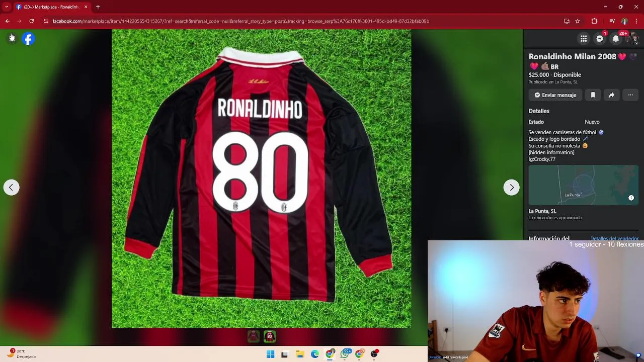Click the Nuevo condition value
The height and width of the screenshot is (362, 644).
click(592, 122)
